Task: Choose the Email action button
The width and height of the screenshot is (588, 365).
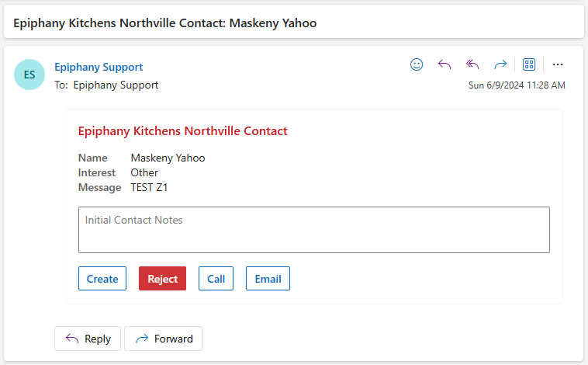Action: [x=268, y=279]
